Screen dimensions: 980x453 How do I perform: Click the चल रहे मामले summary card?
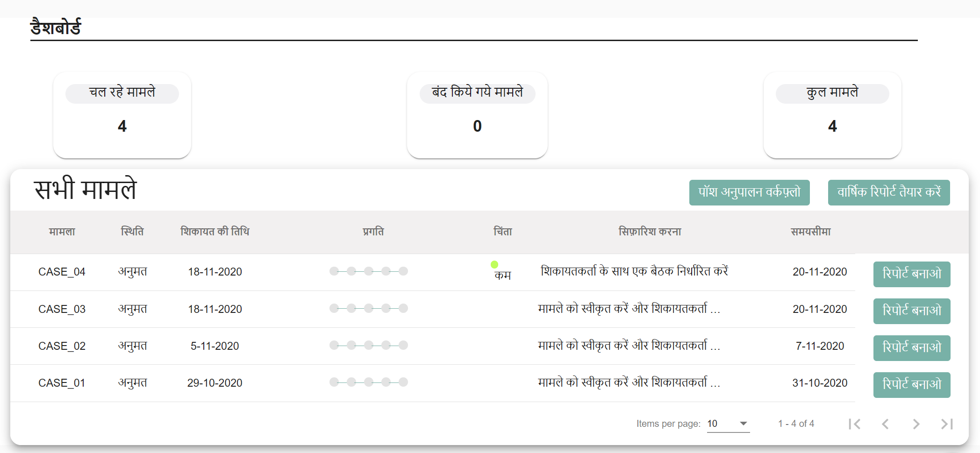[x=122, y=115]
